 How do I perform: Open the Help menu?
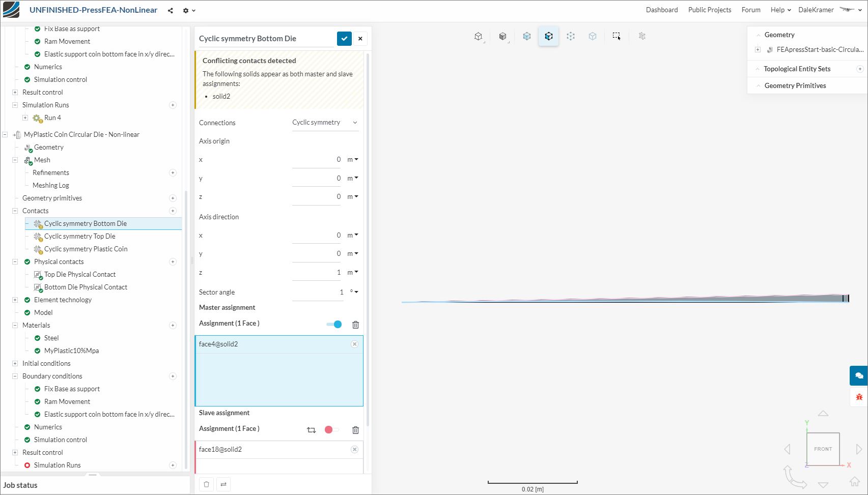click(x=780, y=10)
